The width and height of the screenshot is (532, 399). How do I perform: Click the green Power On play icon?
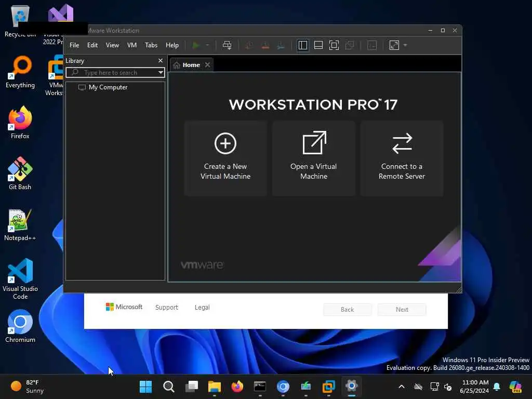pos(195,45)
